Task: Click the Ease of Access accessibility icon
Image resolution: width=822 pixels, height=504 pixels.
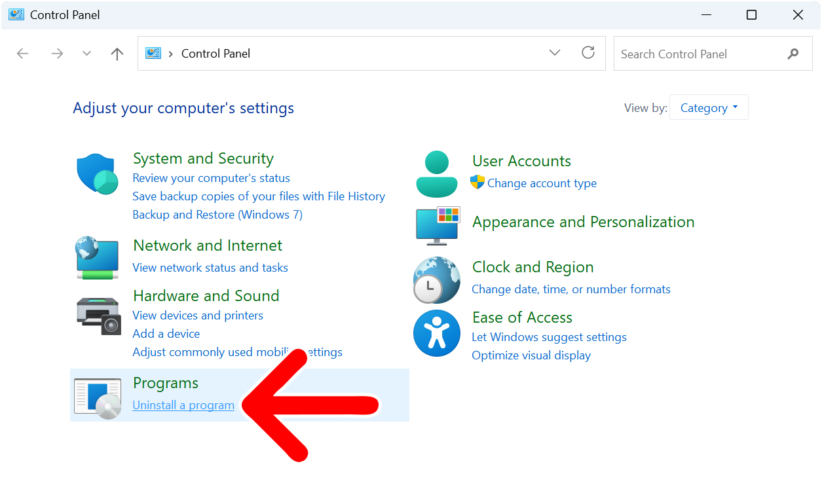Action: [436, 333]
